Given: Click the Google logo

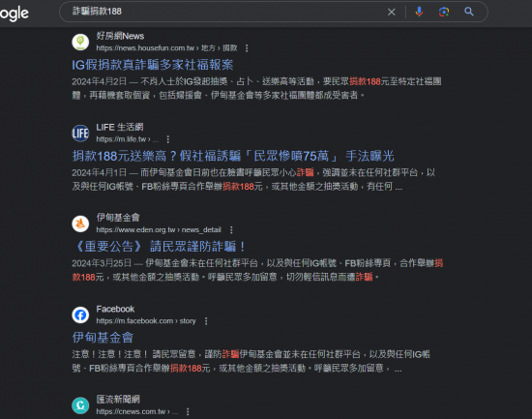Looking at the screenshot, I should coord(14,14).
